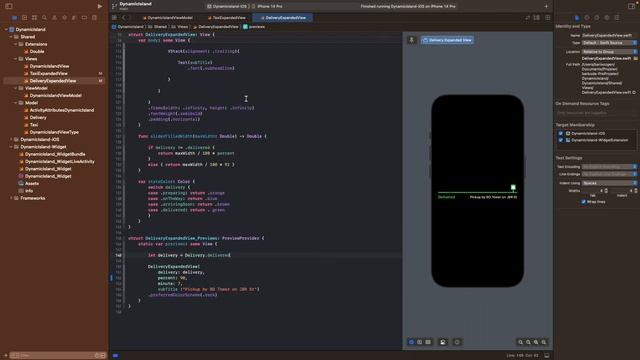Toggle DynamicIsland-WidgetExtension target membership checkbox
Image resolution: width=640 pixels, height=360 pixels.
click(x=561, y=140)
